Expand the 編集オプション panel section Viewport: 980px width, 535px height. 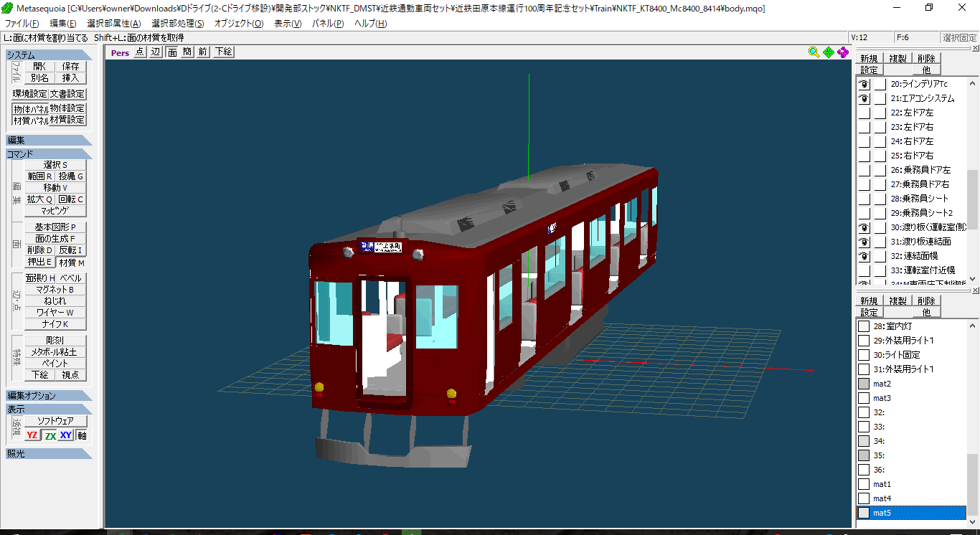point(49,396)
